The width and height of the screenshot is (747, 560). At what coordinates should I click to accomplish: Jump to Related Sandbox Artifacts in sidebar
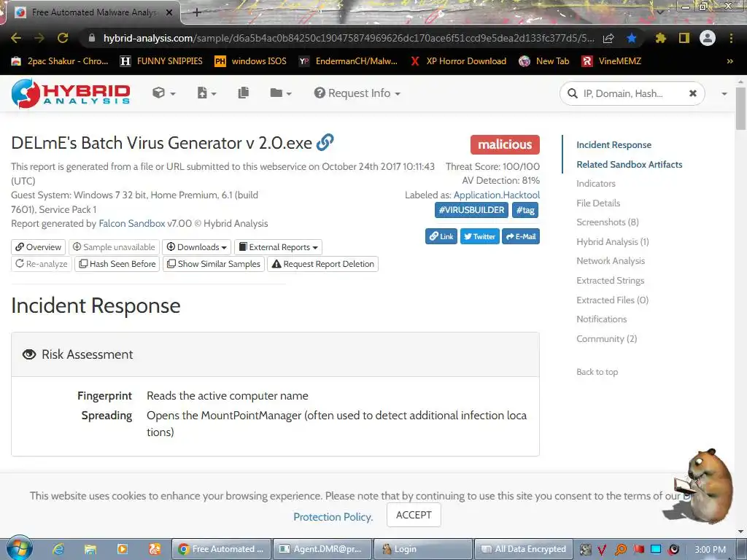click(629, 164)
